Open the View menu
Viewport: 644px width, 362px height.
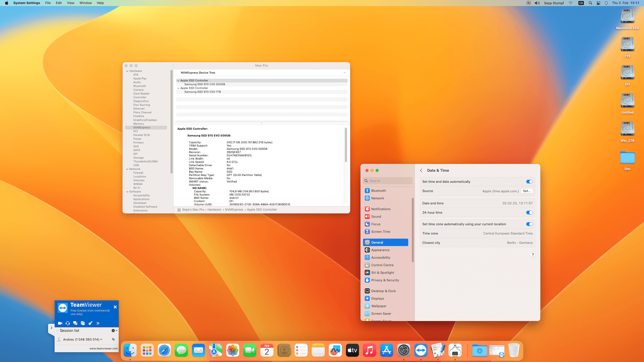(70, 3)
